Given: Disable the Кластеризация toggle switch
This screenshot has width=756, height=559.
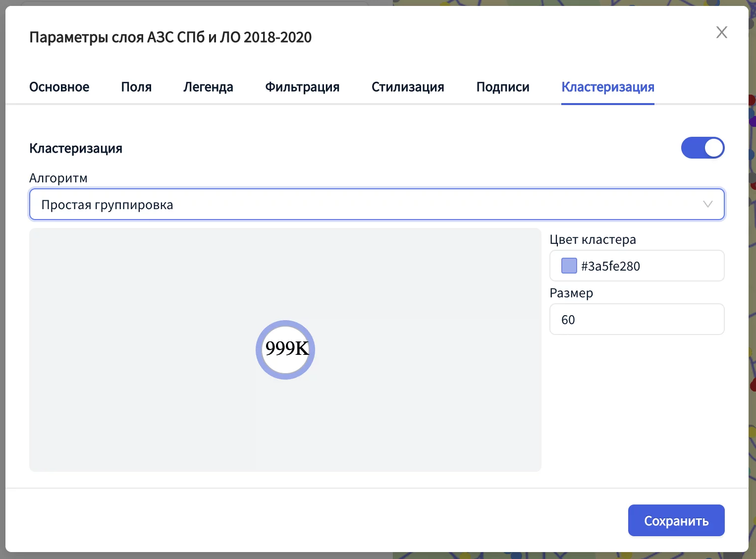Looking at the screenshot, I should (x=702, y=148).
